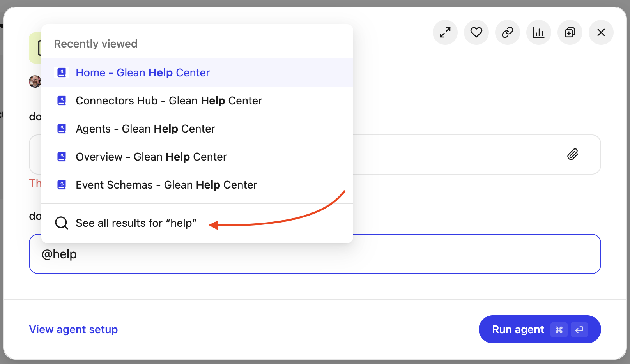Click the expand to fullscreen icon
The height and width of the screenshot is (364, 630).
click(x=445, y=32)
